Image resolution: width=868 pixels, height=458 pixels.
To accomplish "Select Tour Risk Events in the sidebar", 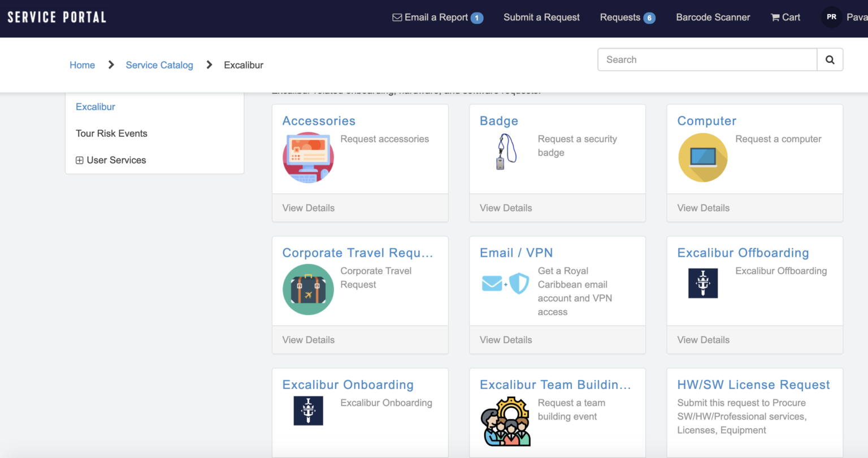I will [x=111, y=133].
